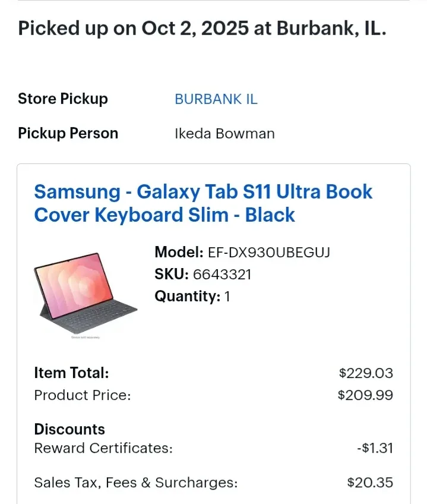The image size is (427, 504).
Task: Click the Quantity value
Action: click(x=227, y=296)
